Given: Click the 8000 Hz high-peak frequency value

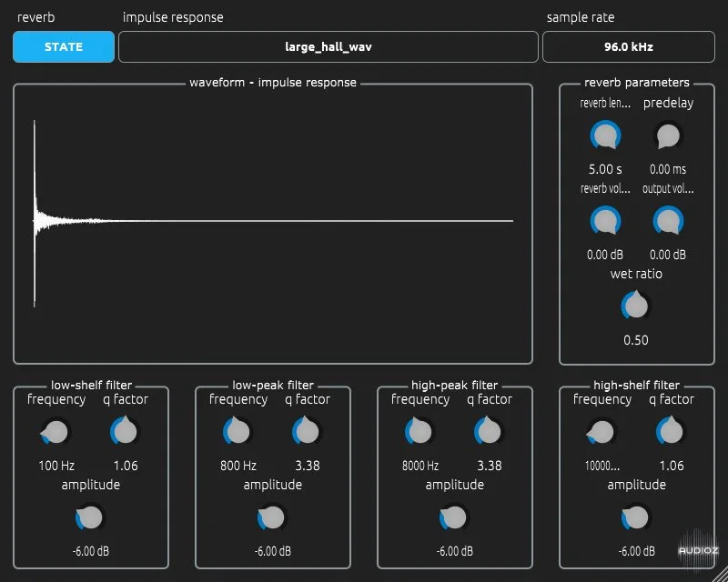Looking at the screenshot, I should point(420,466).
